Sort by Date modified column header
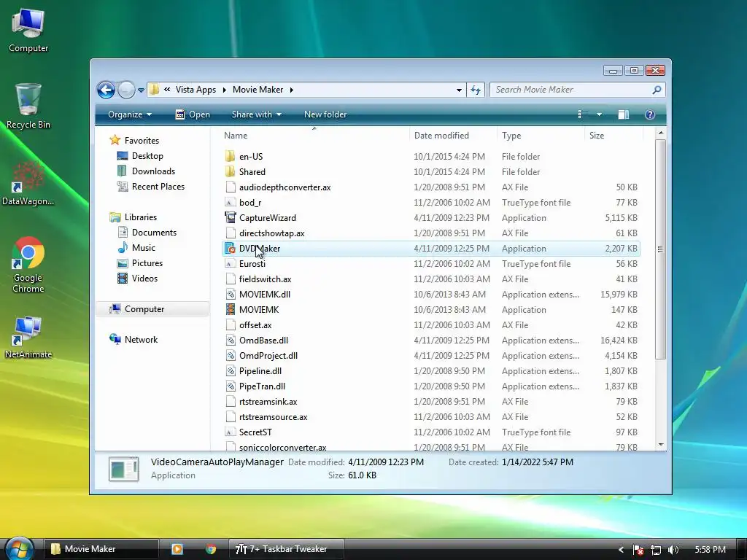 click(x=452, y=135)
